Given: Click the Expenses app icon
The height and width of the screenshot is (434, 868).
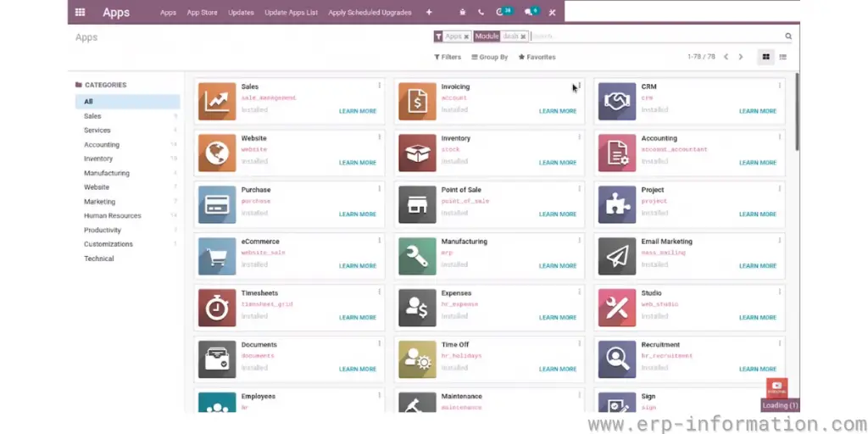Looking at the screenshot, I should pos(417,308).
